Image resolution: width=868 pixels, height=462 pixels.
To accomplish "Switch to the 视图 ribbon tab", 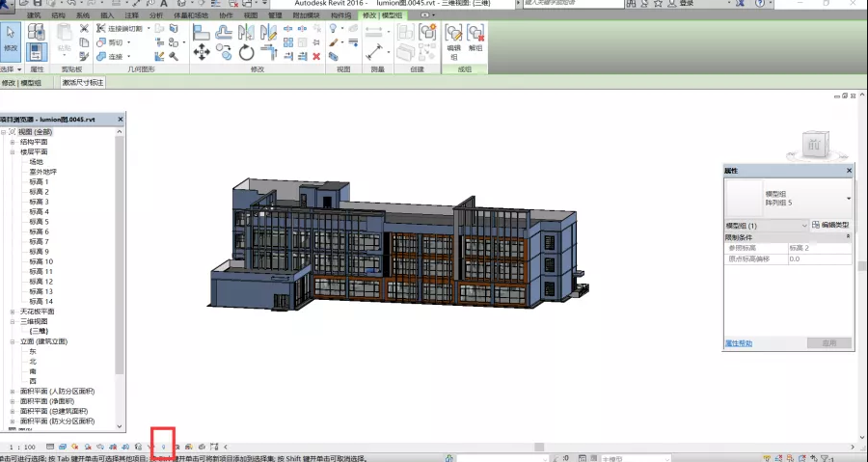I will click(249, 15).
